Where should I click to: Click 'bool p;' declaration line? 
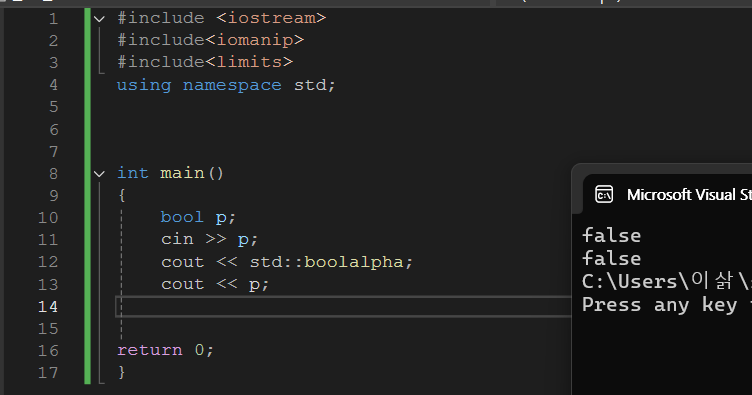coord(198,218)
